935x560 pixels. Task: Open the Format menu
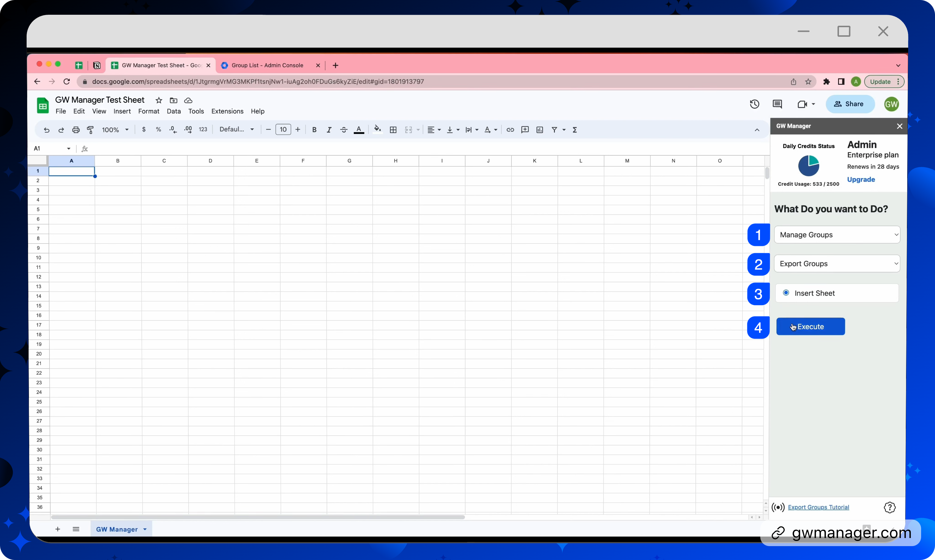click(149, 111)
